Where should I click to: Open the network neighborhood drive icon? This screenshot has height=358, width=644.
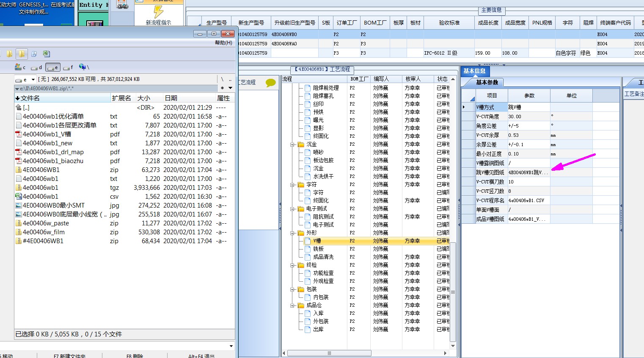[x=84, y=67]
